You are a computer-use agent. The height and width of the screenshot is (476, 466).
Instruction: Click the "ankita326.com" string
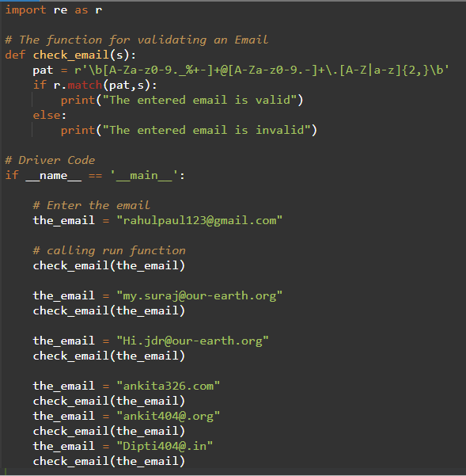(169, 387)
